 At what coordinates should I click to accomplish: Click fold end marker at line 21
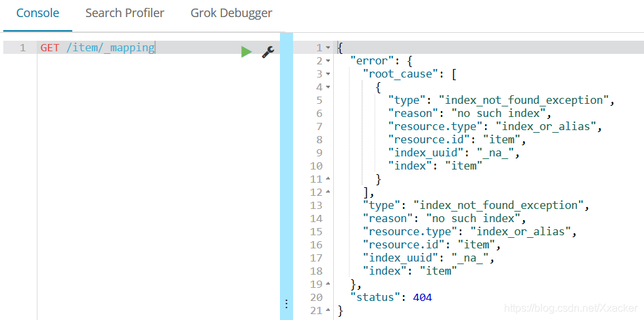pyautogui.click(x=328, y=310)
